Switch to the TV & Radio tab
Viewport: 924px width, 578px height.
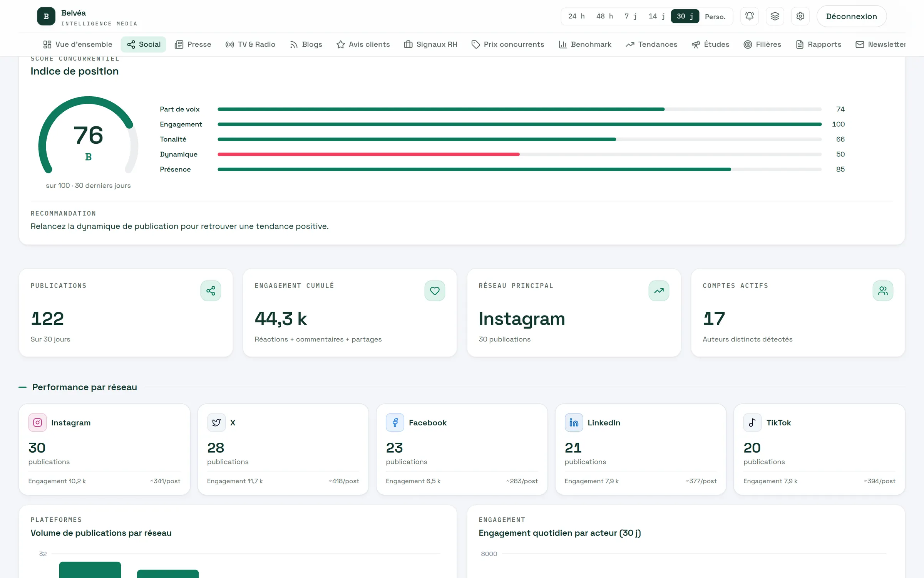click(x=250, y=44)
